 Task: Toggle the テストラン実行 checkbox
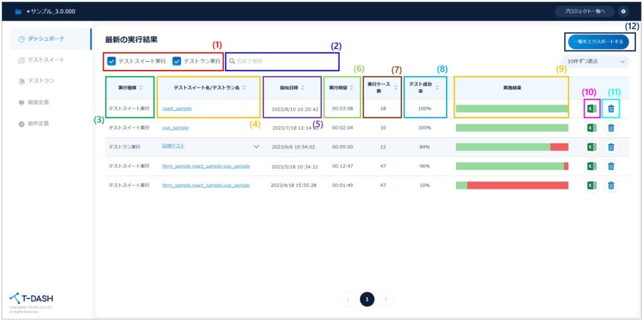(177, 61)
